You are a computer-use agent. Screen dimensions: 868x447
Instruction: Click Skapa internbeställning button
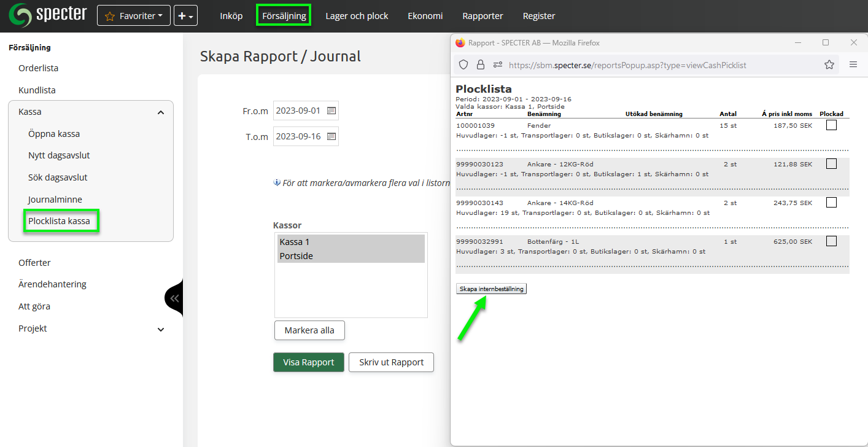click(491, 289)
